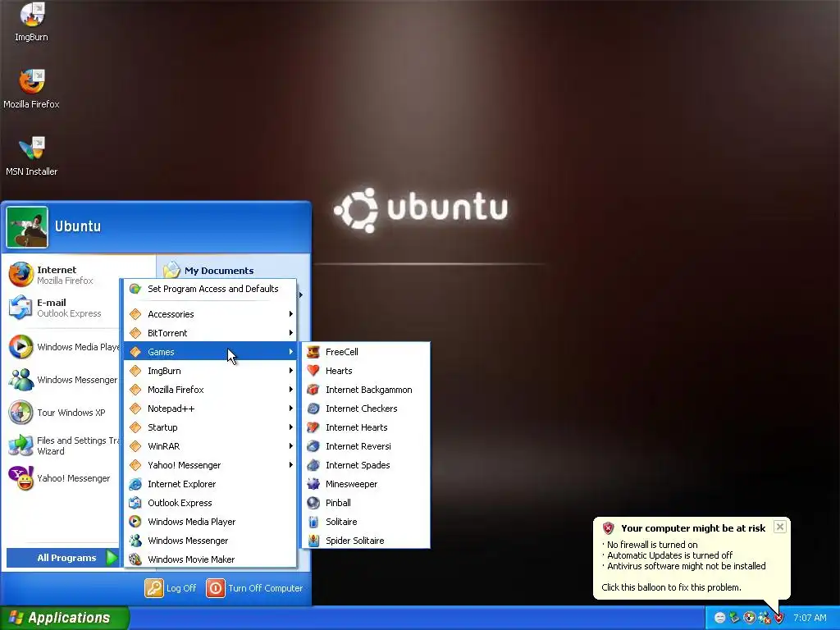This screenshot has height=630, width=840.
Task: Open Windows Messenger in All Programs list
Action: tap(211, 541)
